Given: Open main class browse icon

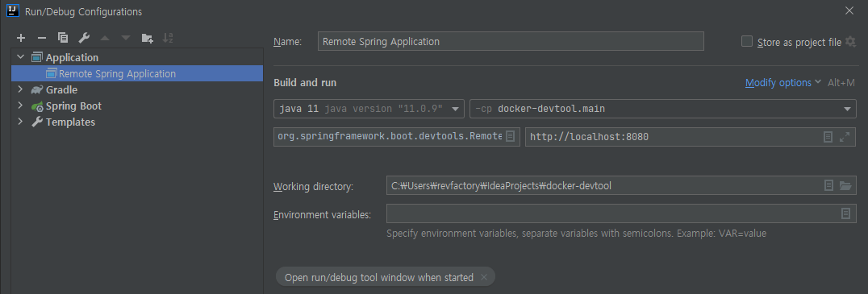Looking at the screenshot, I should [511, 136].
